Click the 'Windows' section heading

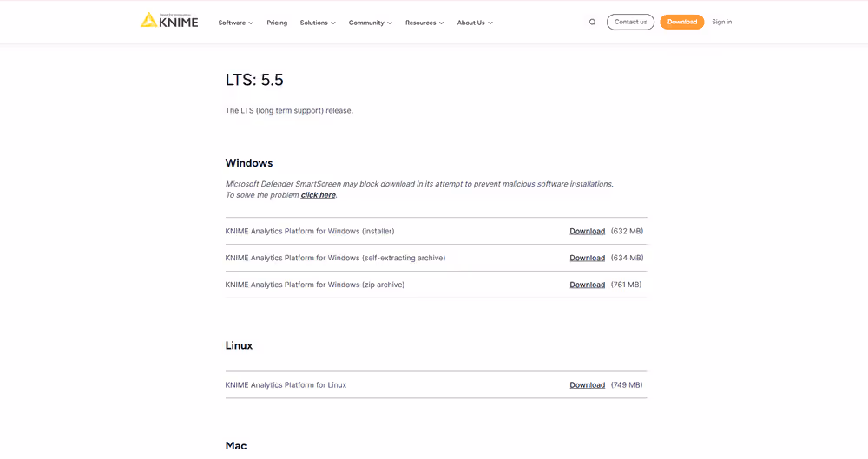coord(249,163)
